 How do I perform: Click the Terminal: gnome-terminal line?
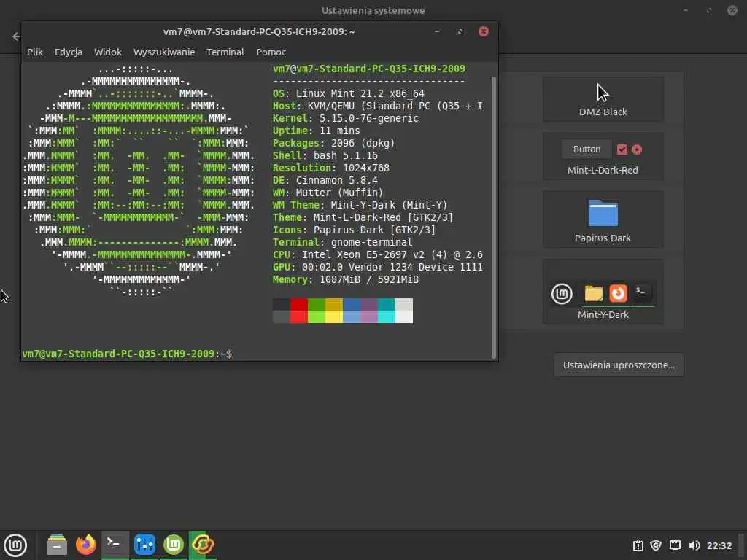[343, 242]
